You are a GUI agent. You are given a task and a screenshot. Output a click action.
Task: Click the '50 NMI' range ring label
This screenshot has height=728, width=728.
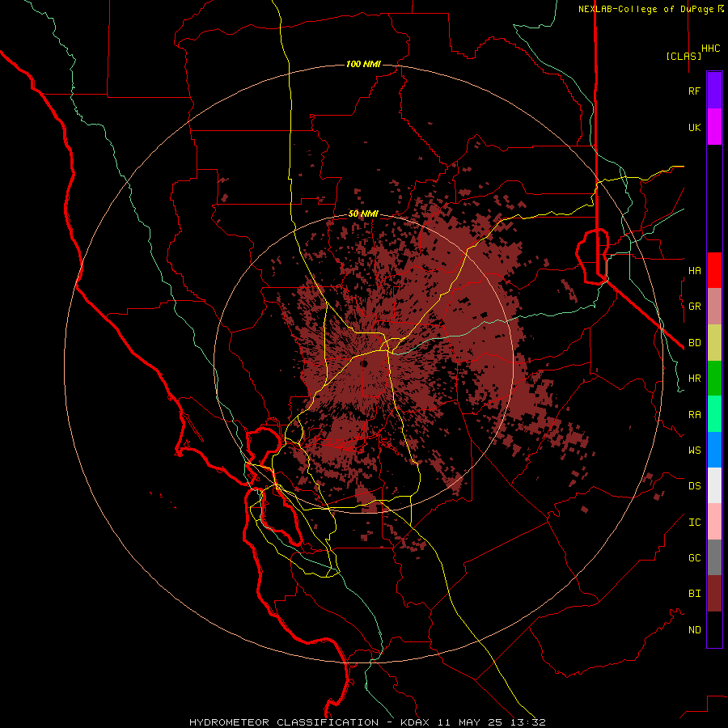click(x=363, y=214)
